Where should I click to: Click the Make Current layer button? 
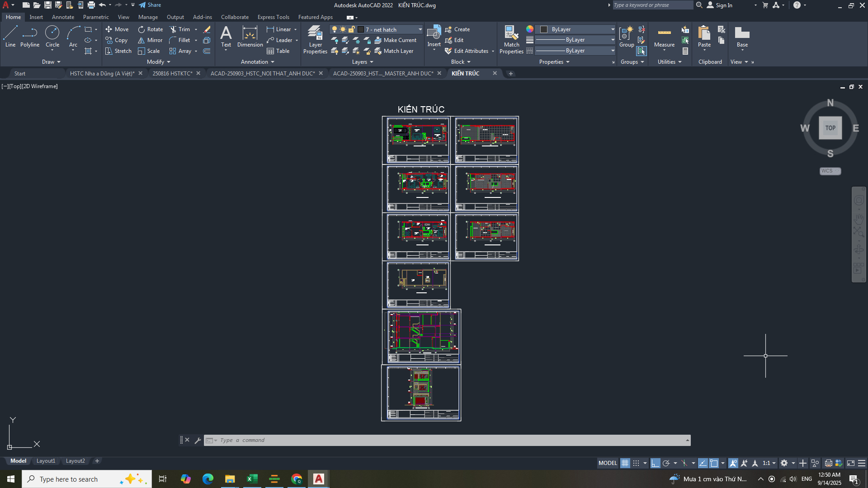point(396,40)
